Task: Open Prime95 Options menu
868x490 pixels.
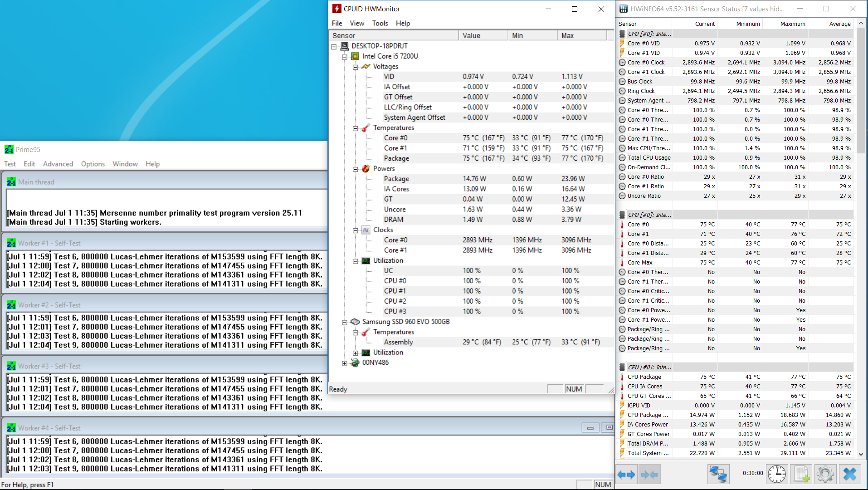Action: click(x=93, y=164)
